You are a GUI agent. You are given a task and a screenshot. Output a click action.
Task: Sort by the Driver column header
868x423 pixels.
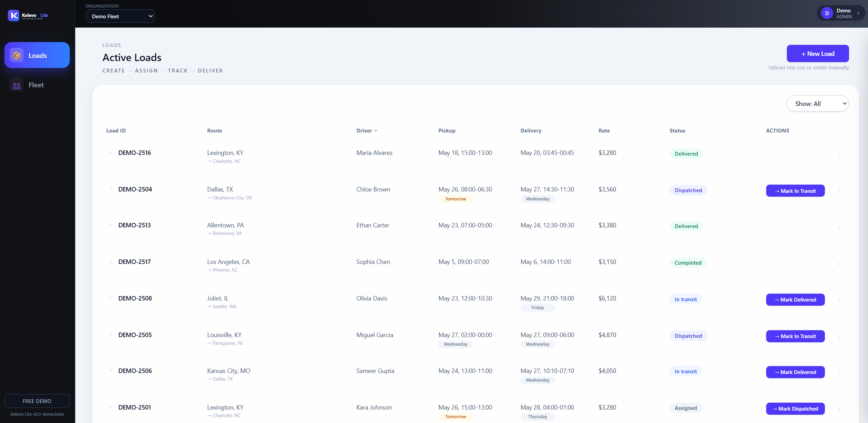tap(367, 131)
